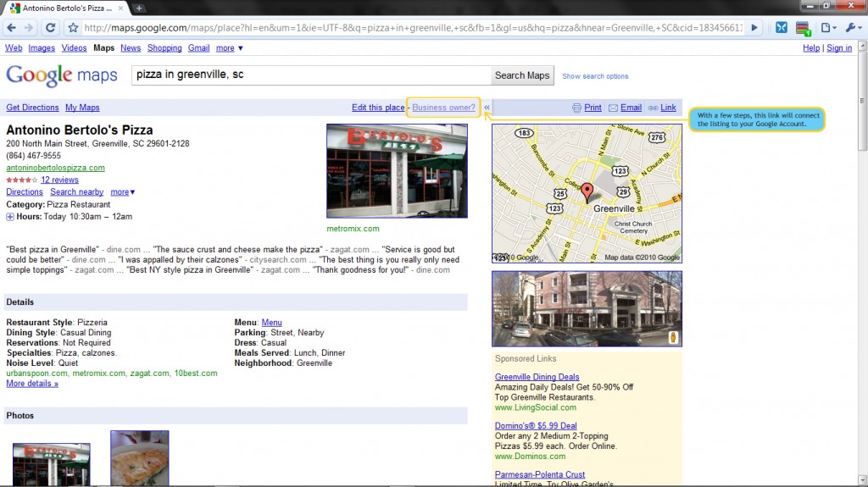Bookmark this page with the star icon

pos(73,28)
